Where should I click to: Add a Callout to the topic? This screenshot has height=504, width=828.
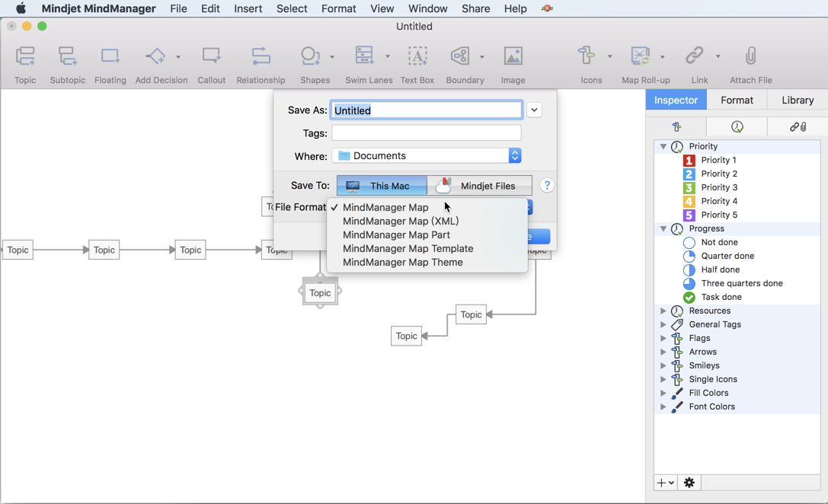[211, 56]
